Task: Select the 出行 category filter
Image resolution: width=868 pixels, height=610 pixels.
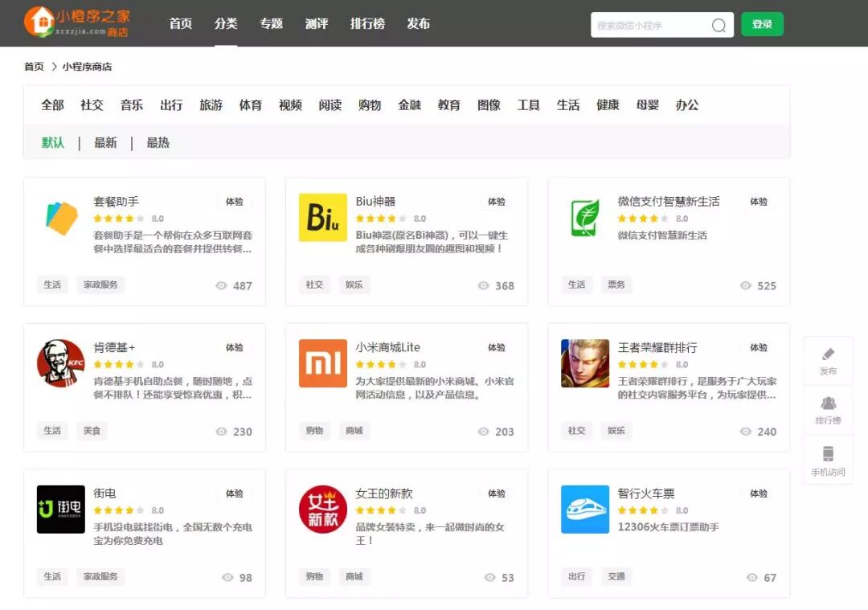Action: [172, 104]
